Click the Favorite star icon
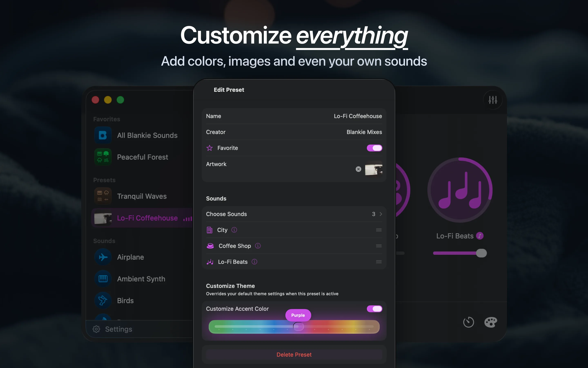 click(x=209, y=148)
